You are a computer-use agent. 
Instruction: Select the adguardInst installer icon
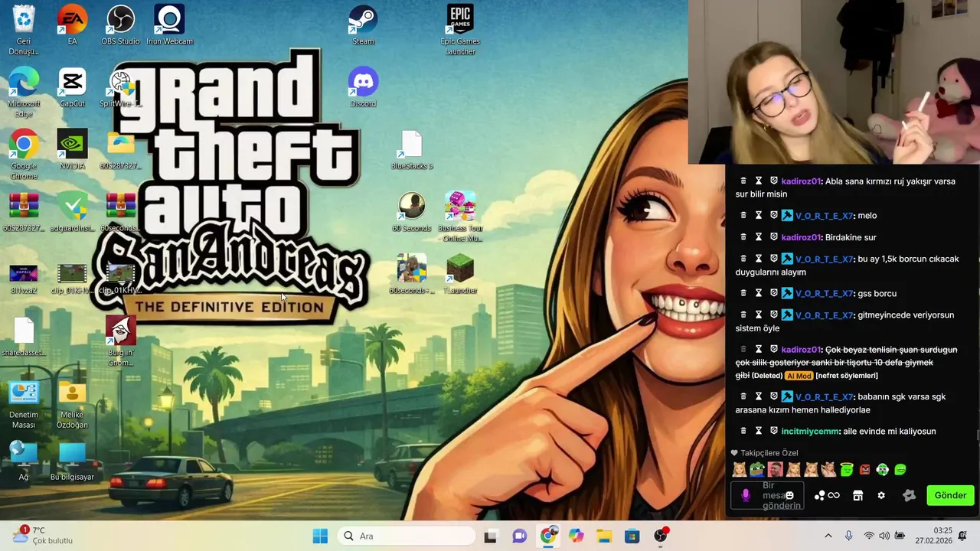click(72, 212)
